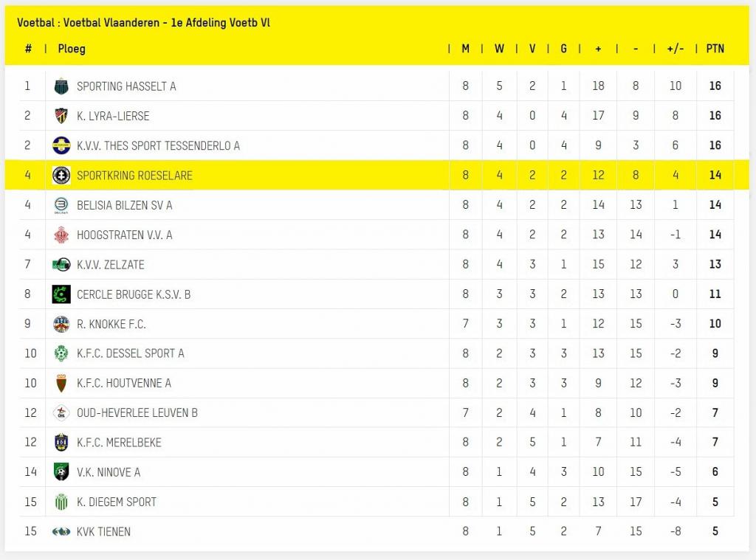
Task: Select the Oud-Heverlee Leuven B team name
Action: pyautogui.click(x=137, y=413)
